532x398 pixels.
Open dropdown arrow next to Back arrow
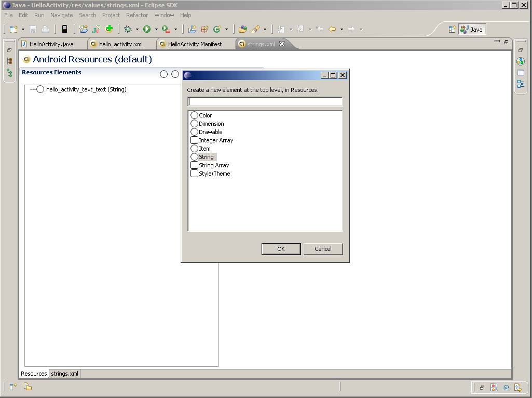342,30
